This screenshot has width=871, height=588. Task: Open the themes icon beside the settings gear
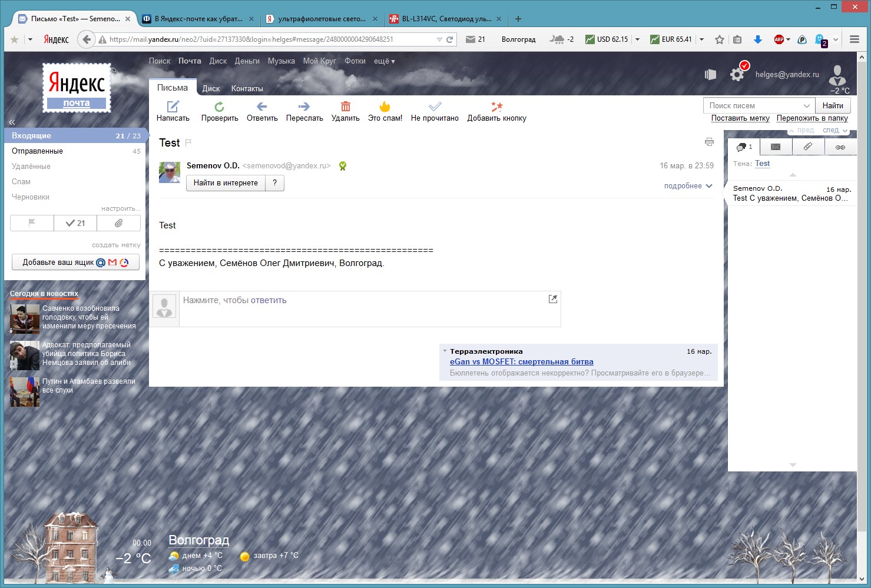tap(710, 74)
